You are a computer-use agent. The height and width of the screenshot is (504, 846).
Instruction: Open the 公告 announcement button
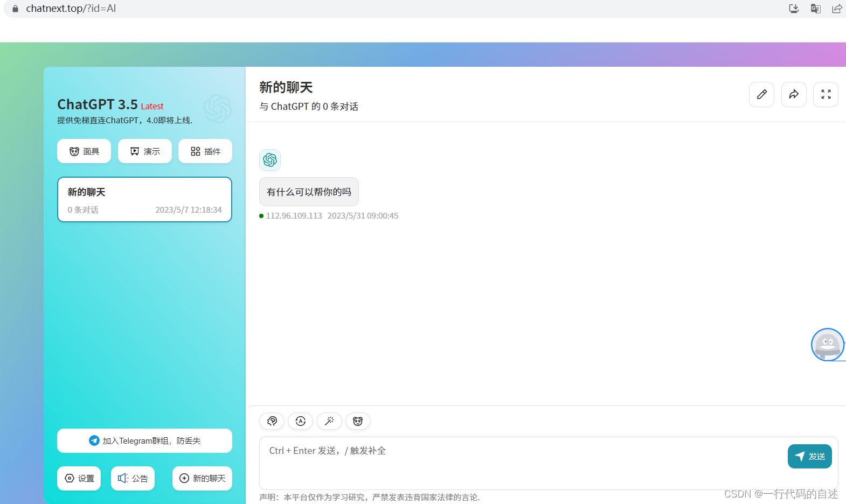point(133,478)
